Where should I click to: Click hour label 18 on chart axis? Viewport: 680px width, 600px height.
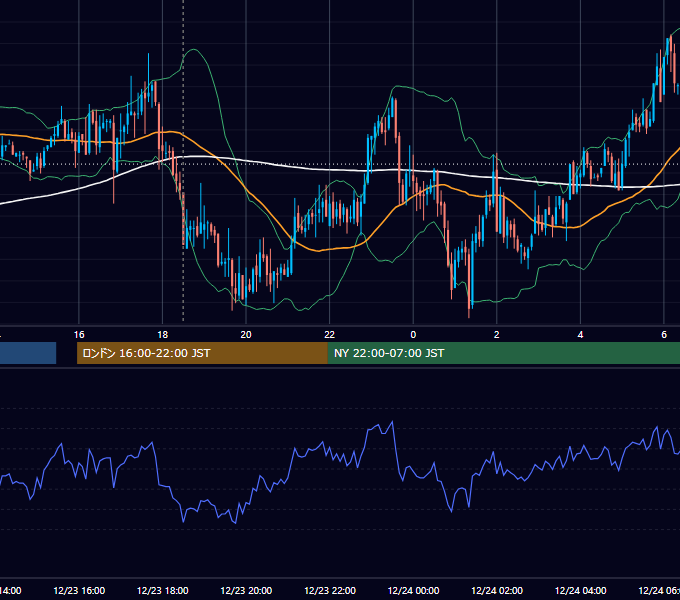click(x=163, y=335)
